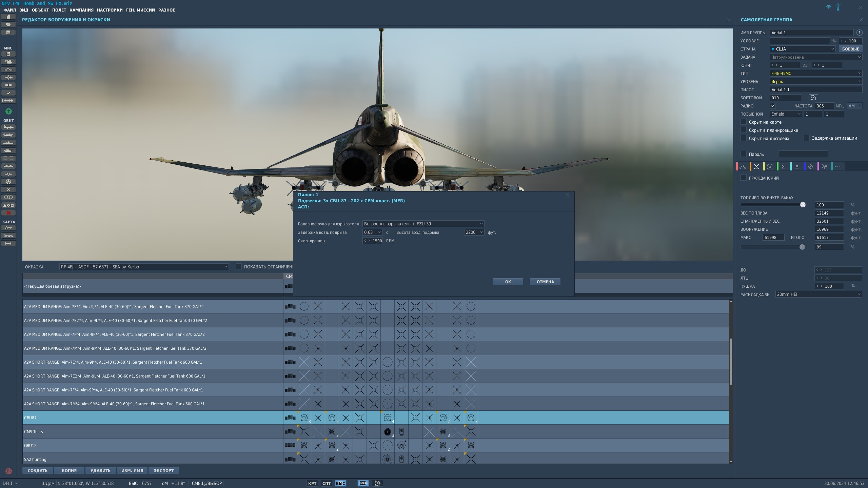The height and width of the screenshot is (488, 868).
Task: Click the ЭКСПОРТ button
Action: (164, 470)
